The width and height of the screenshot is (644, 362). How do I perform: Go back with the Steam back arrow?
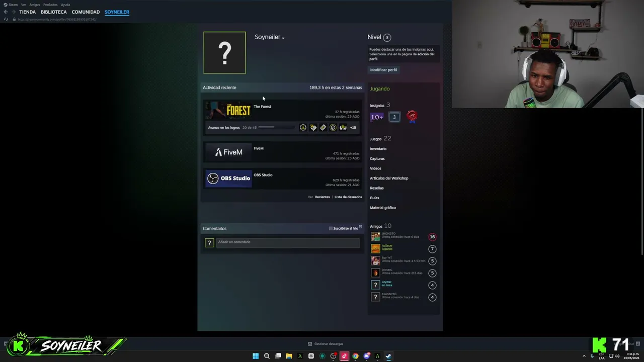6,12
